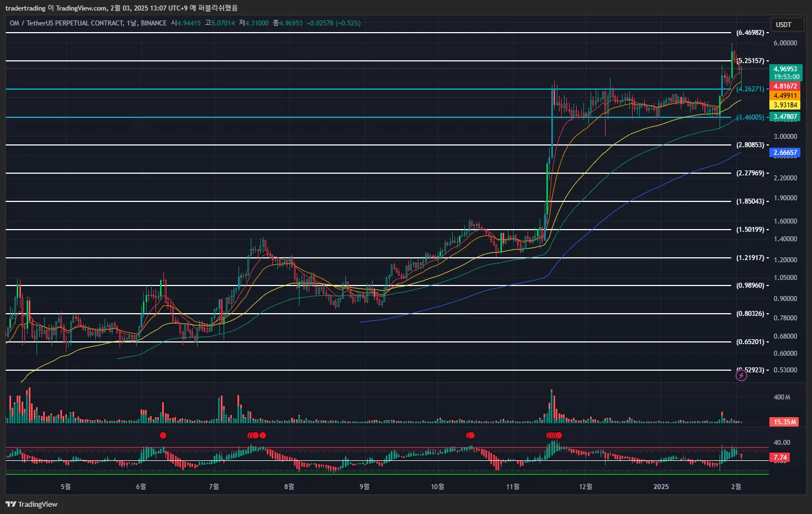Click the change value +0.02578 (+0.52%)
Viewport: 812px width, 514px height.
click(333, 23)
